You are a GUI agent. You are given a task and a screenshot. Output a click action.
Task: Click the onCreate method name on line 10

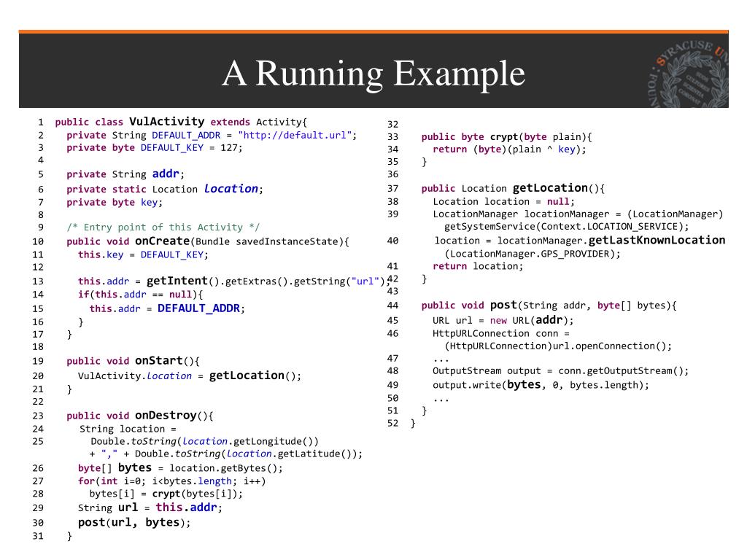(x=163, y=241)
